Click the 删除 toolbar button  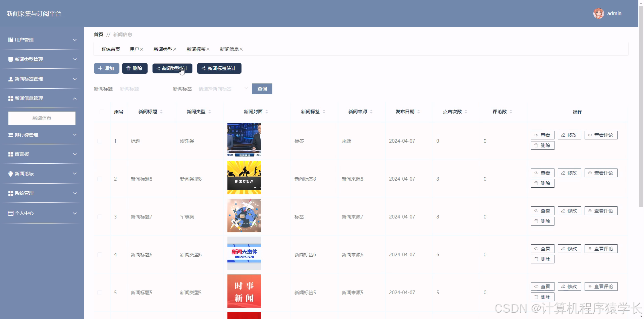pyautogui.click(x=135, y=68)
